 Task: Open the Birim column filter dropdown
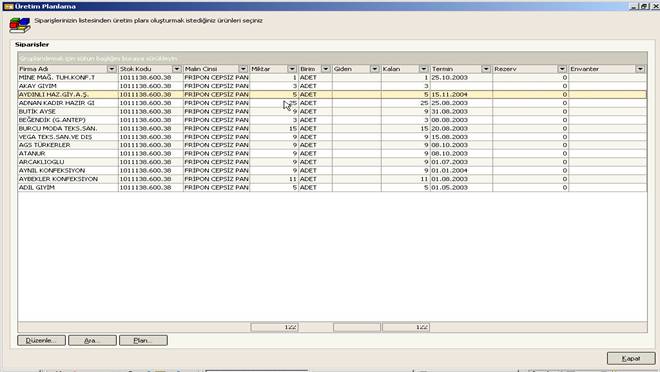[x=325, y=69]
